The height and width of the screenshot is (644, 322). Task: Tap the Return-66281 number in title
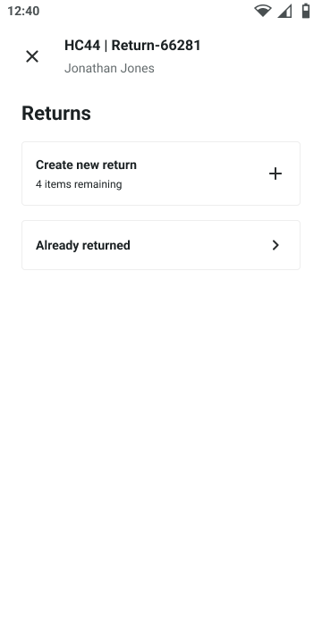156,46
